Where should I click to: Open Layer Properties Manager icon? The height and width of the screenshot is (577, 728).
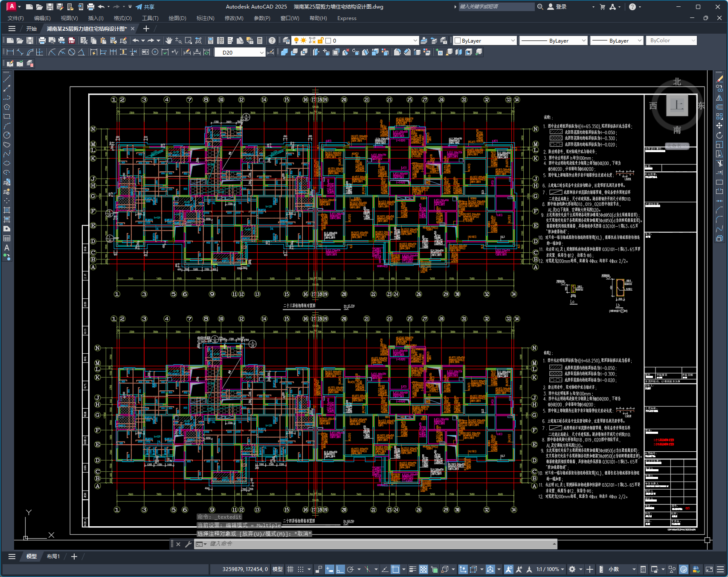click(286, 40)
